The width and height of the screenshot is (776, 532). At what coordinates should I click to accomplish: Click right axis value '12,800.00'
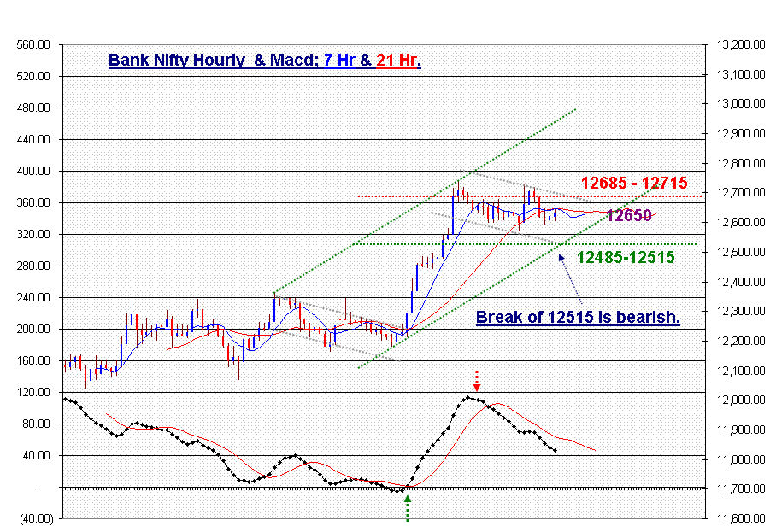(741, 163)
